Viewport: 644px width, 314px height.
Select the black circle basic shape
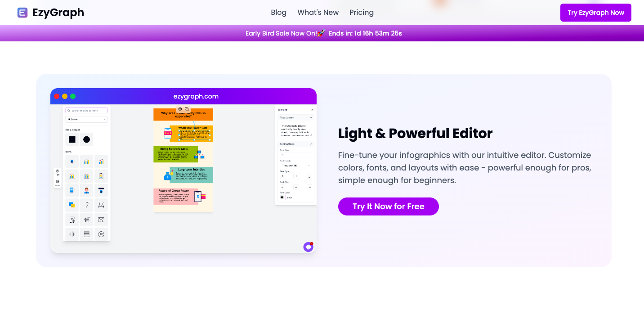pyautogui.click(x=86, y=139)
